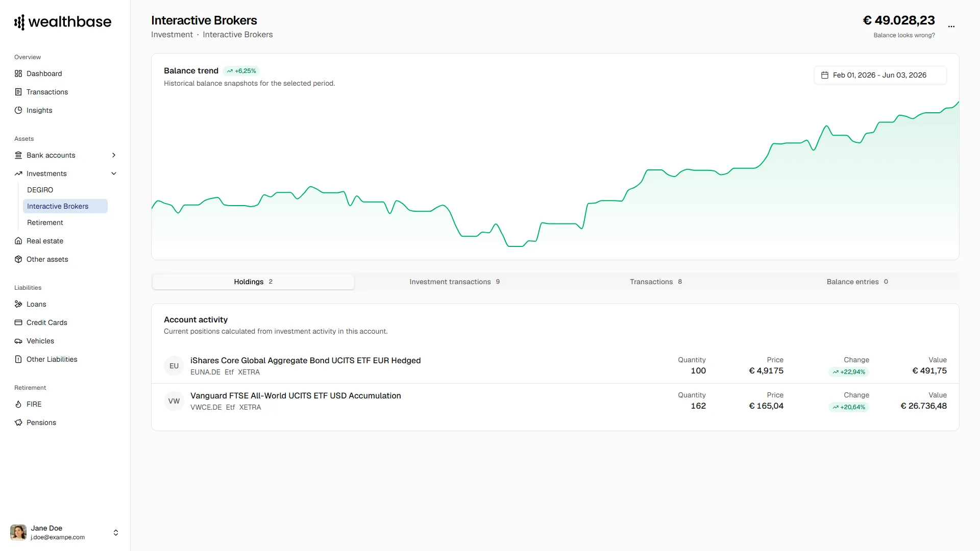Image resolution: width=980 pixels, height=551 pixels.
Task: Open the Balance entries tab
Action: [x=857, y=282]
